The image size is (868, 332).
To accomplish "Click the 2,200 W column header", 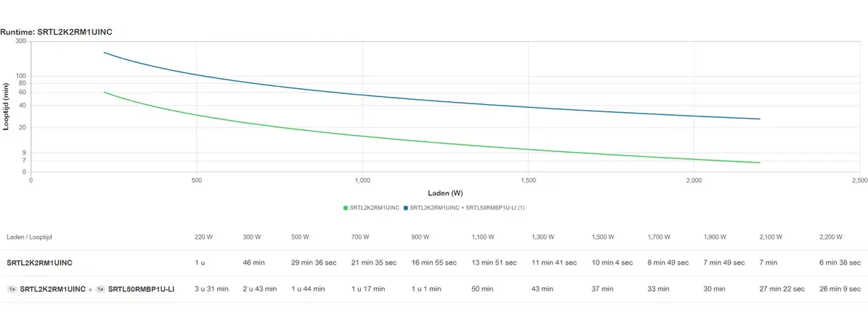I will (x=830, y=237).
